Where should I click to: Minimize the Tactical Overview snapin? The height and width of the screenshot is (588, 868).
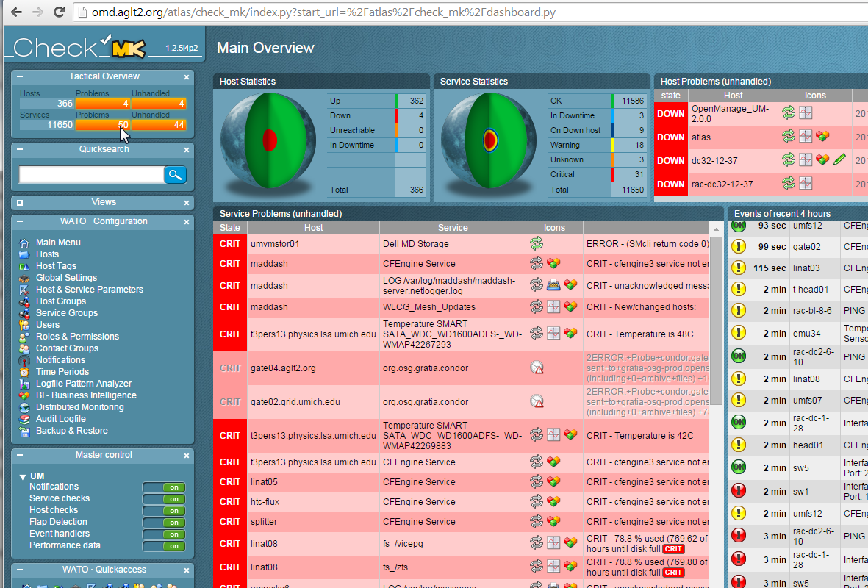click(x=20, y=77)
